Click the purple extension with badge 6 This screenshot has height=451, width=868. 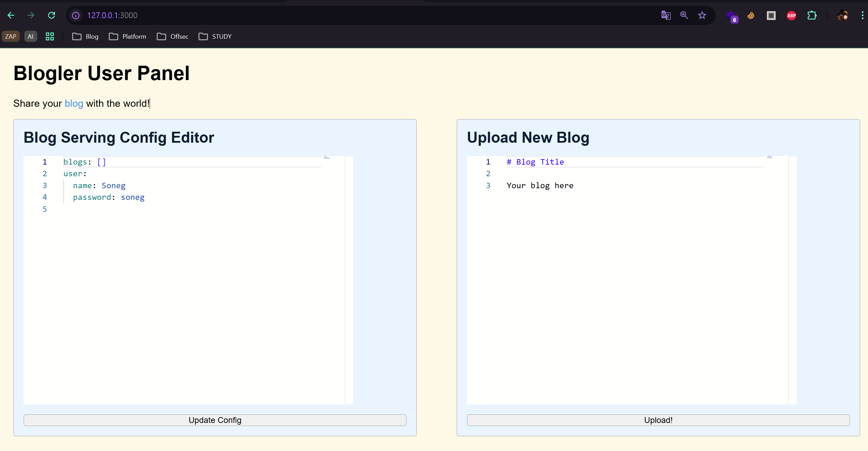pos(731,16)
